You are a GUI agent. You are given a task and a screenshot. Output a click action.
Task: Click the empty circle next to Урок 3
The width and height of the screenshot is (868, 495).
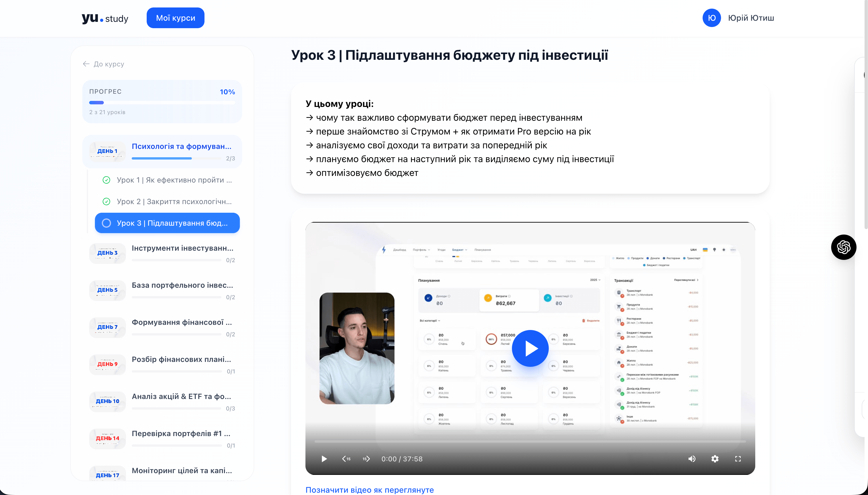pyautogui.click(x=107, y=223)
